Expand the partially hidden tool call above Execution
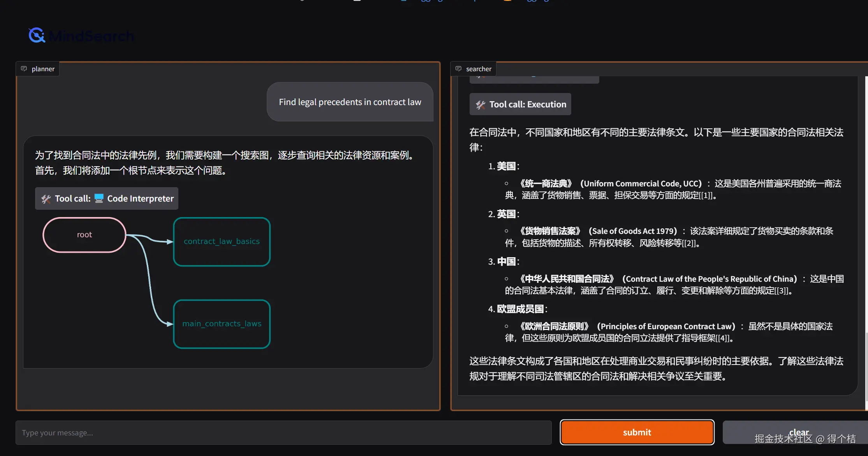 point(534,80)
